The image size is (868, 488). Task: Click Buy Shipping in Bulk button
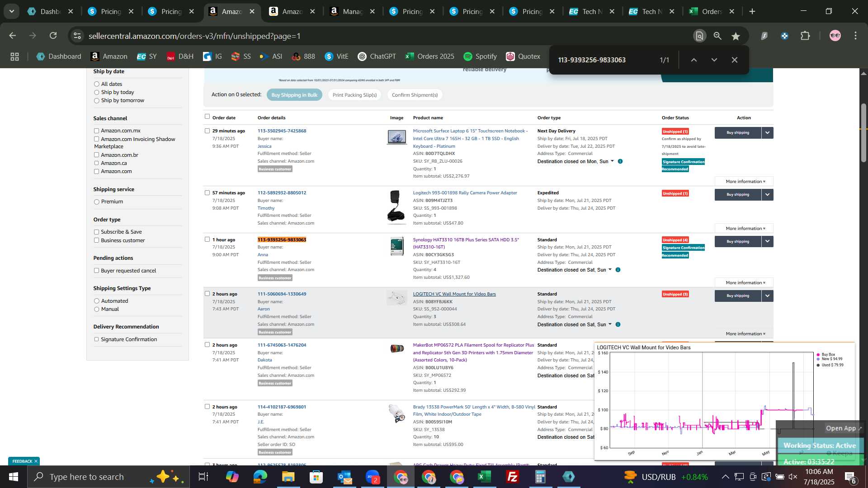tap(294, 95)
